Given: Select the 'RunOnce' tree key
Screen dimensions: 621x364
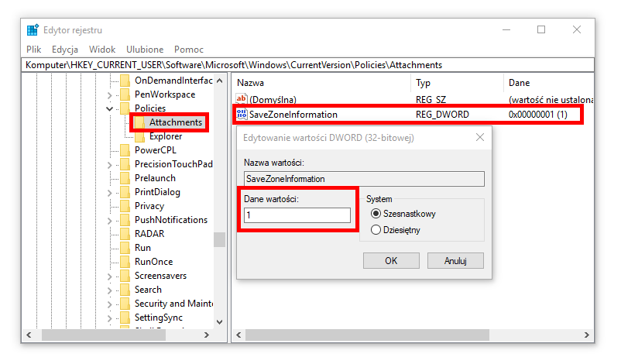Looking at the screenshot, I should click(x=153, y=262).
